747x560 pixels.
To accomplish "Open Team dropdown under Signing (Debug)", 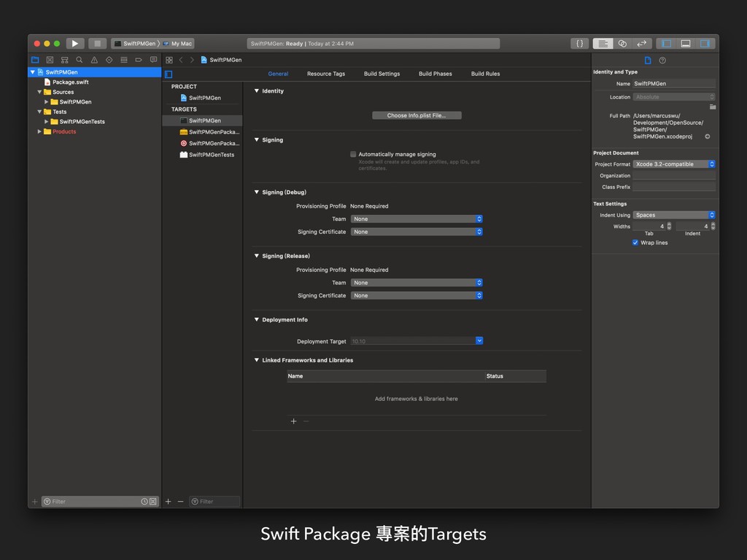I will pos(417,219).
